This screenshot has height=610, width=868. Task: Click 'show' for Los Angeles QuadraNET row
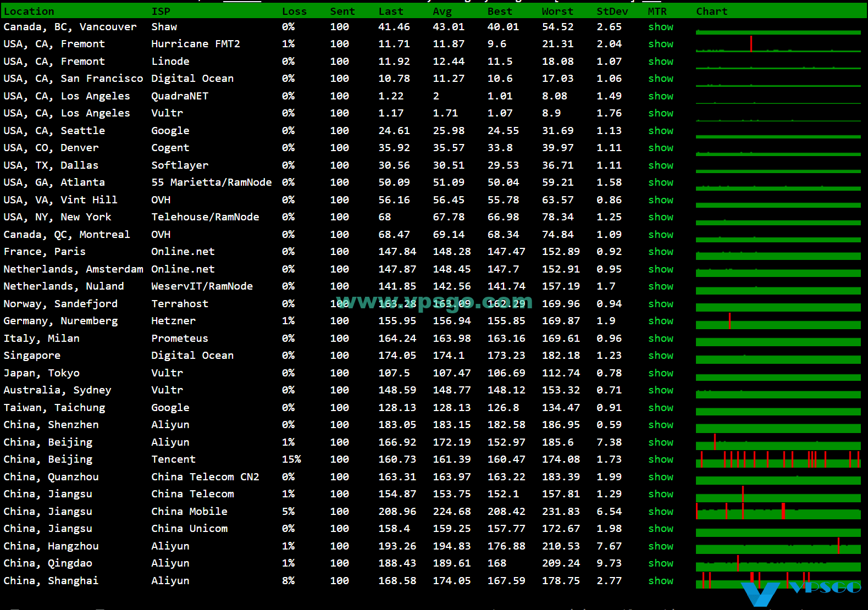[x=660, y=96]
